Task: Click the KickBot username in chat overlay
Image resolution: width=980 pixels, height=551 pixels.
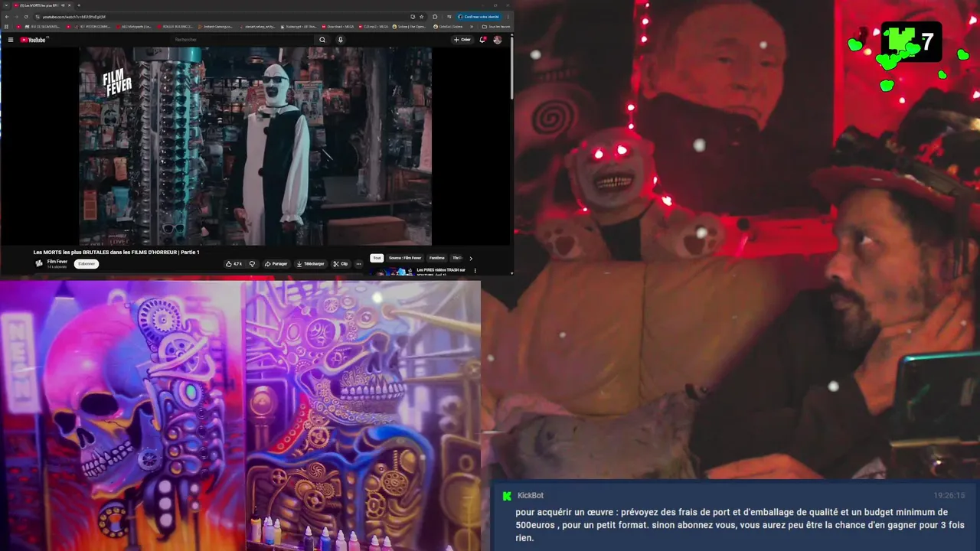Action: (x=531, y=495)
